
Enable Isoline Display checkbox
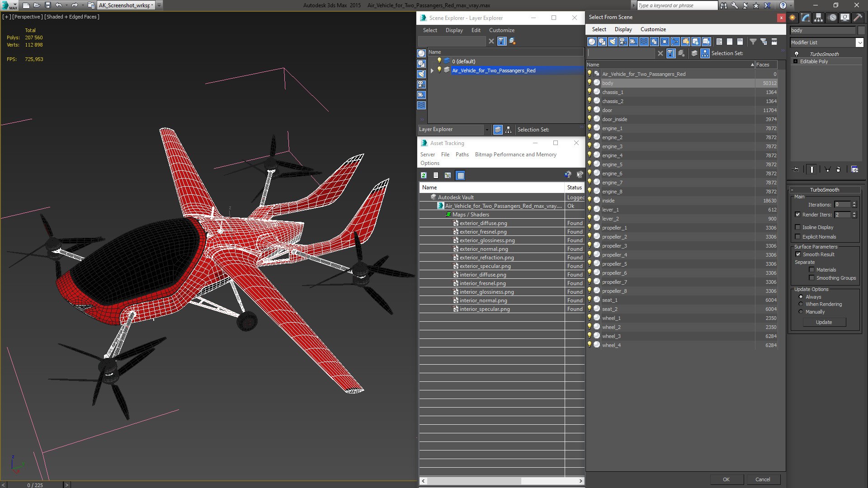(797, 227)
